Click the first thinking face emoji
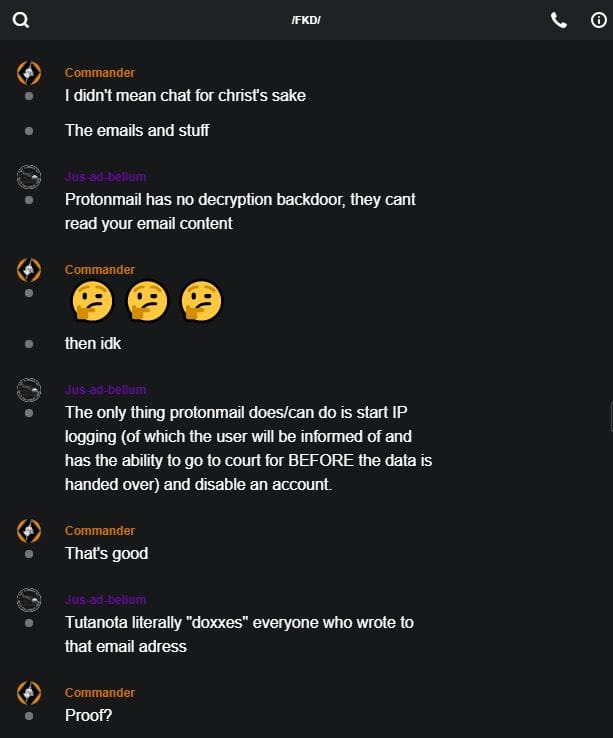The height and width of the screenshot is (738, 613). 92,301
